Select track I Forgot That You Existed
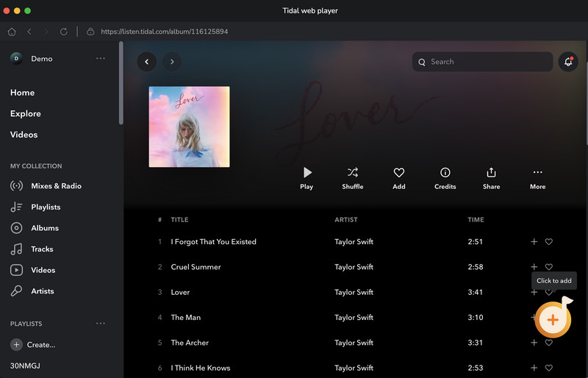The image size is (588, 378). pyautogui.click(x=214, y=242)
